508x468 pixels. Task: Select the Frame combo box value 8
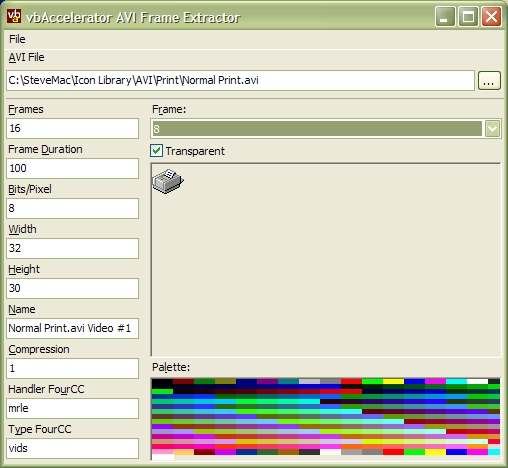(317, 129)
